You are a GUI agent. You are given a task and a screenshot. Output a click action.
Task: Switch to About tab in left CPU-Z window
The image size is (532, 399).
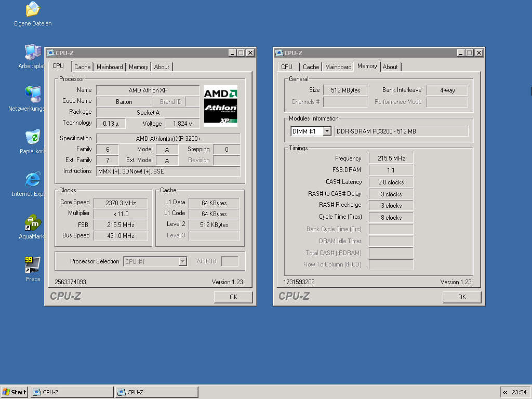(162, 67)
